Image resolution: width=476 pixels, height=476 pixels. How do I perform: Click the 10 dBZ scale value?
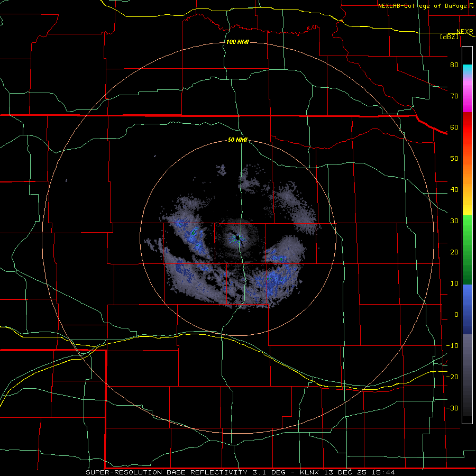454,283
